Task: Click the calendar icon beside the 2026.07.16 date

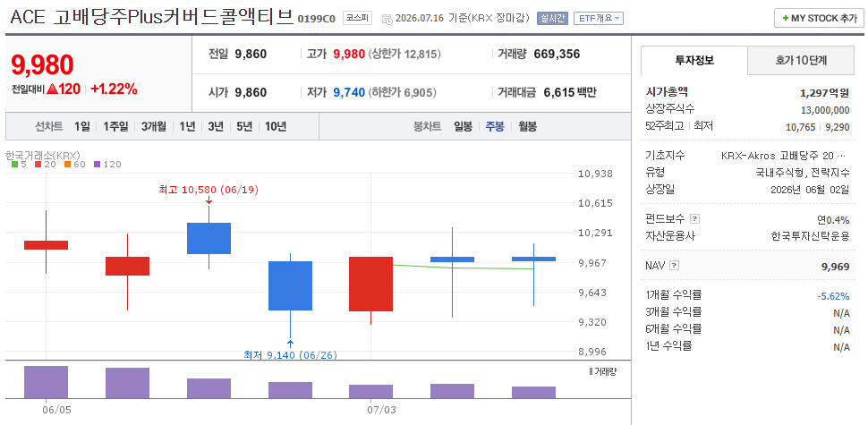Action: click(x=387, y=20)
